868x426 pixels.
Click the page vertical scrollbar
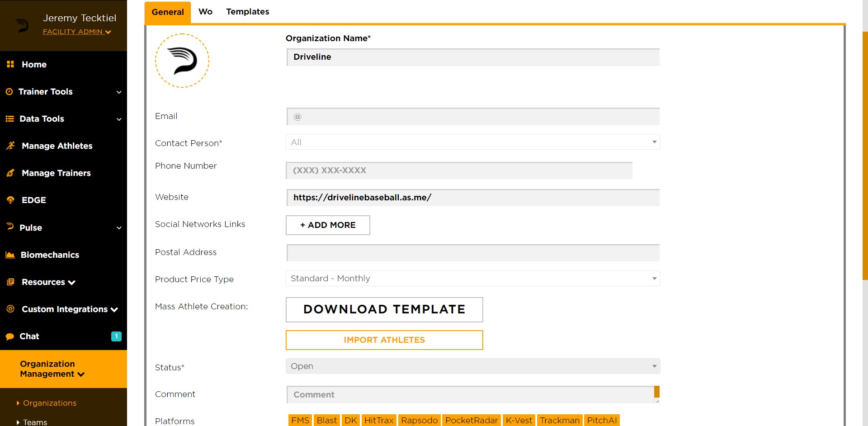[865, 156]
